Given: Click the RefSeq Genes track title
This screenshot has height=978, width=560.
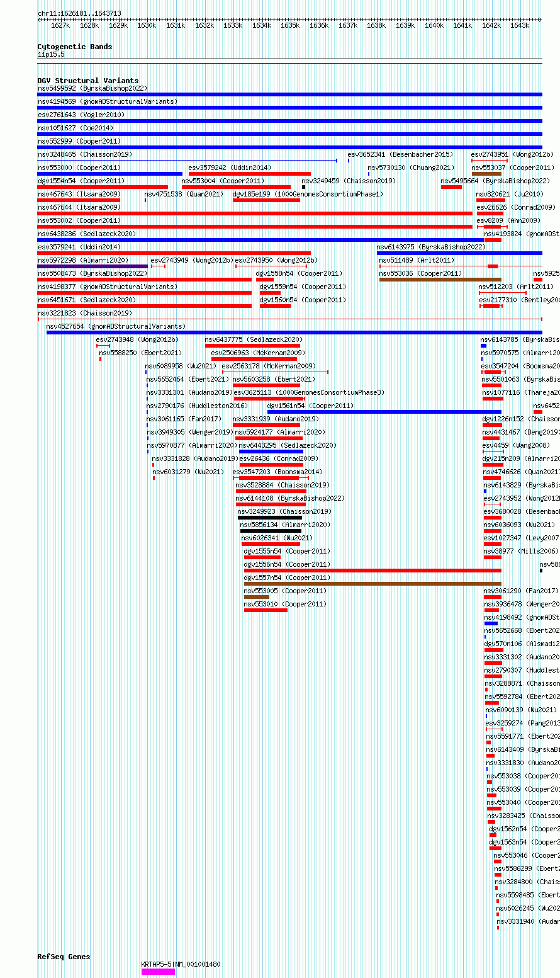Looking at the screenshot, I should coord(64,957).
